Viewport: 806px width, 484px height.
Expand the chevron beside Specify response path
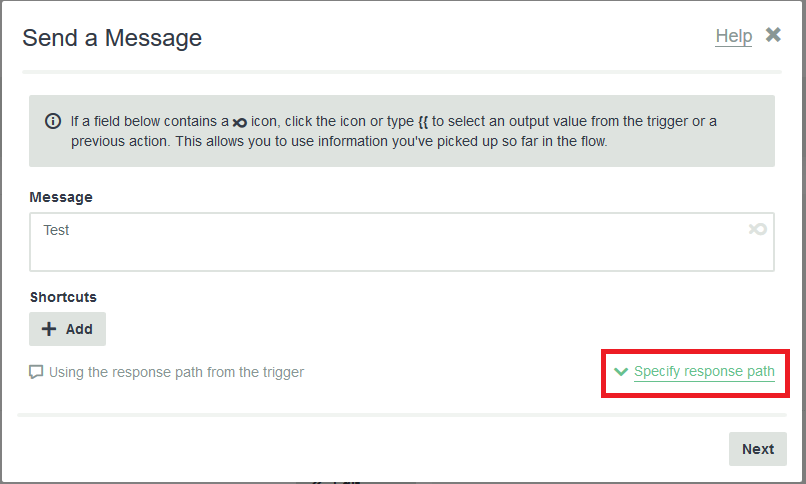621,371
